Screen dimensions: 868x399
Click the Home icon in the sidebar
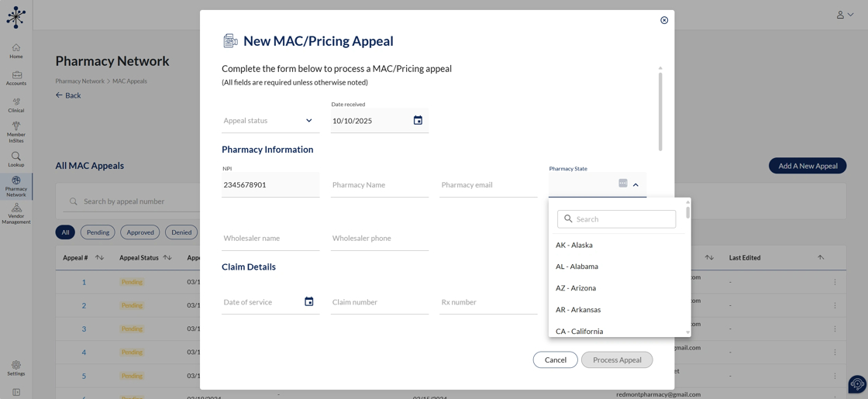click(16, 51)
